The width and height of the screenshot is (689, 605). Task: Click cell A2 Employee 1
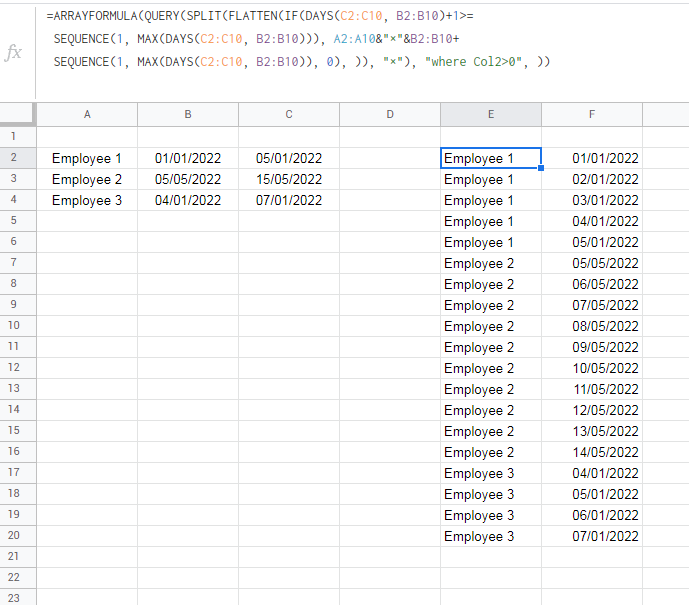pos(87,158)
